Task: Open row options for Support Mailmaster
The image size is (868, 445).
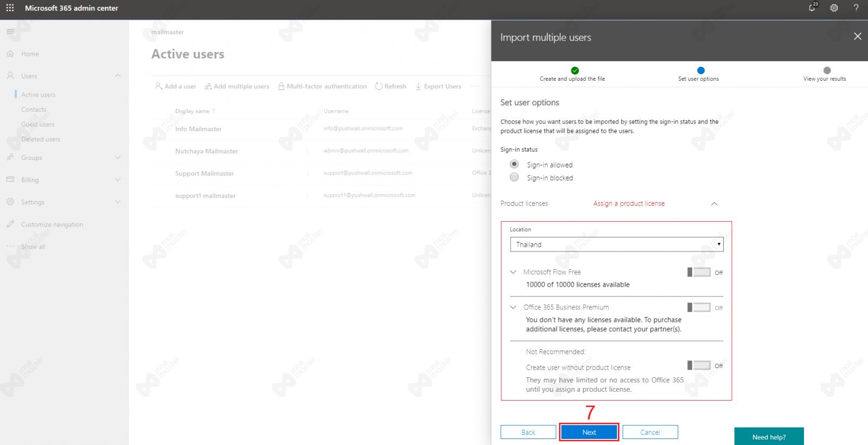Action: [308, 173]
